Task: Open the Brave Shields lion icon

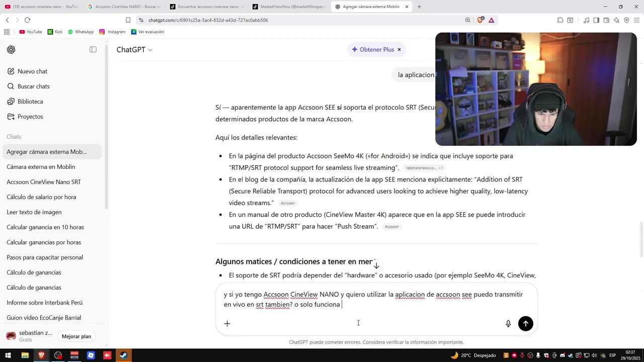Action: (480, 20)
